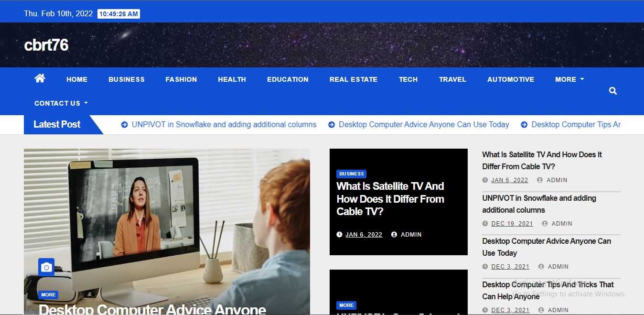This screenshot has height=315, width=644.
Task: Click the 'Thu. Feb 10th, 2022' date text
Action: [58, 14]
